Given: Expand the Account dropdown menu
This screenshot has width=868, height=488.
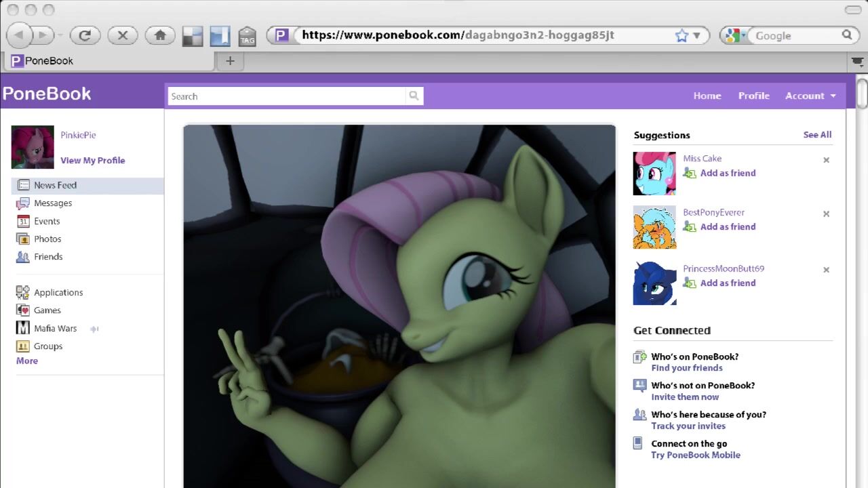Looking at the screenshot, I should 810,96.
